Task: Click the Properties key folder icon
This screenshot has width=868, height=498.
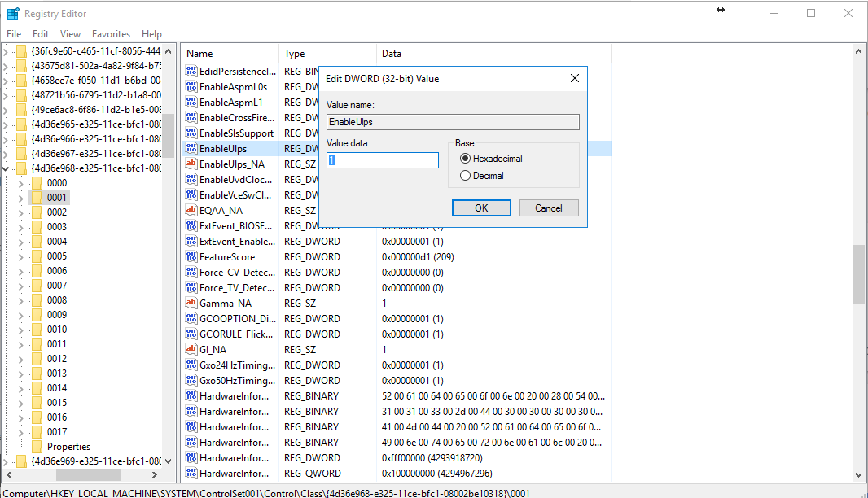Action: coord(37,447)
